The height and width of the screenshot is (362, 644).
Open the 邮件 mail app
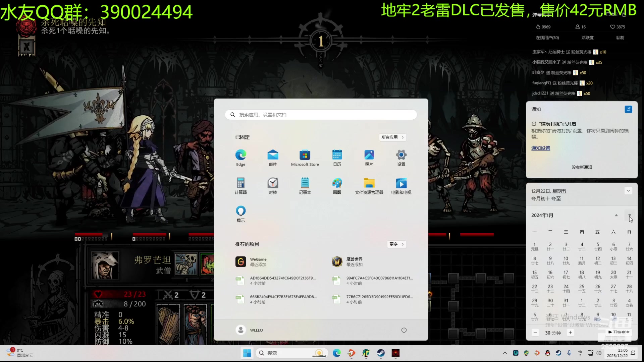273,158
